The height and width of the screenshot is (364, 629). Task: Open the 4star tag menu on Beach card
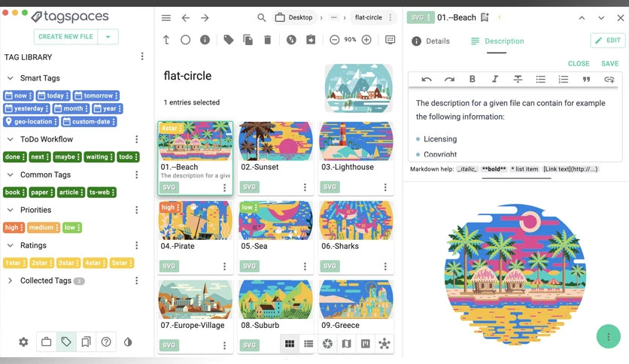[x=181, y=128]
